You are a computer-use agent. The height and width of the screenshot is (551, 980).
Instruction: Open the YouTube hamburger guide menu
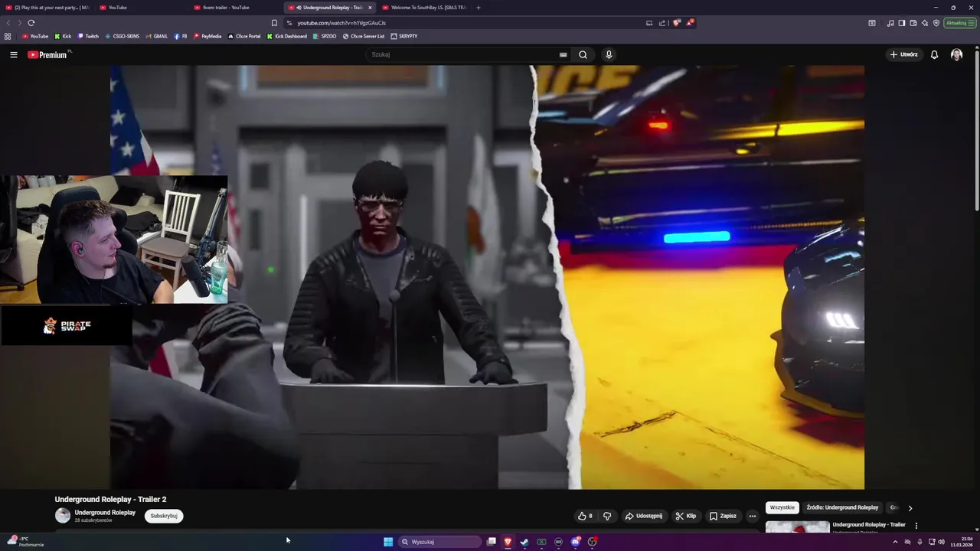(x=14, y=54)
